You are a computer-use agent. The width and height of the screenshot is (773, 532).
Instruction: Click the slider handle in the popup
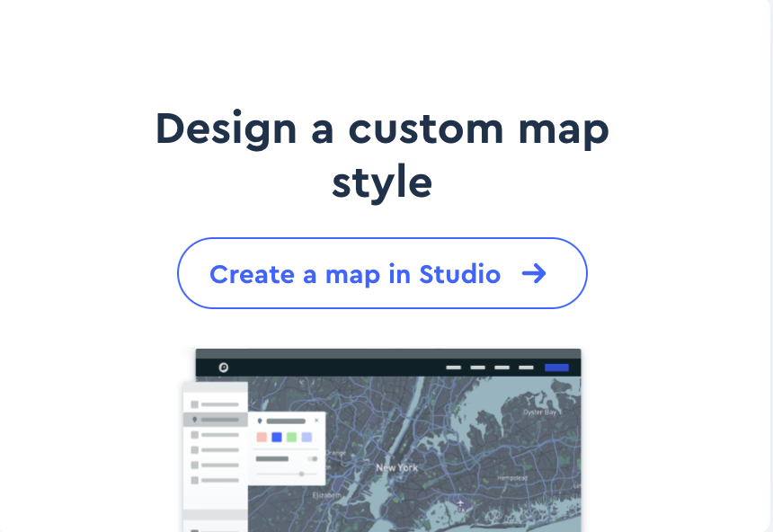click(302, 474)
